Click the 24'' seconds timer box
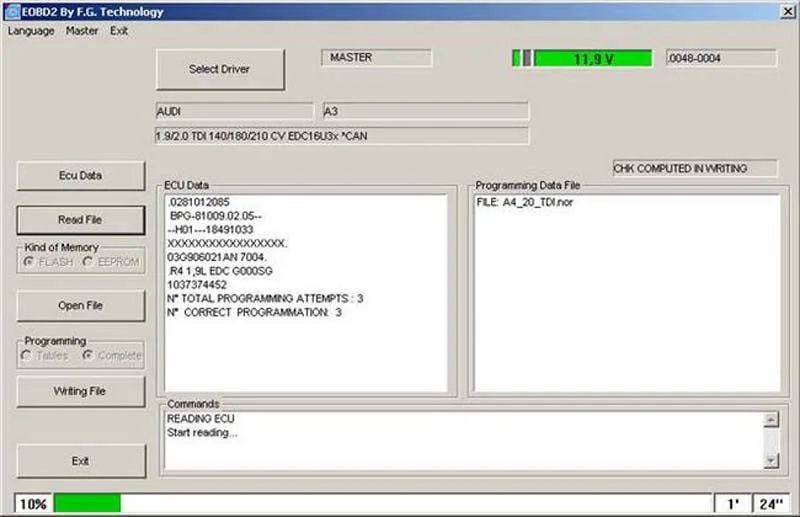800x517 pixels. pos(771,504)
